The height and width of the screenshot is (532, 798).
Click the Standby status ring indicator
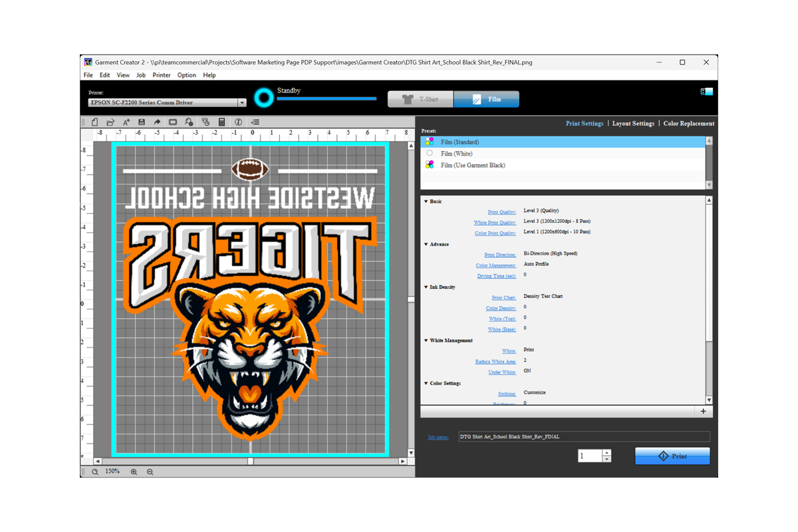point(265,98)
